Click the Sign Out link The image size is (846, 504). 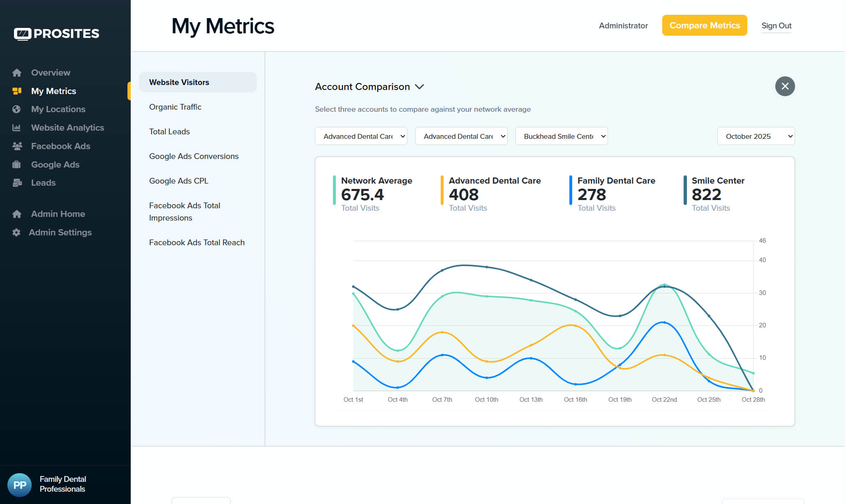[x=776, y=25]
